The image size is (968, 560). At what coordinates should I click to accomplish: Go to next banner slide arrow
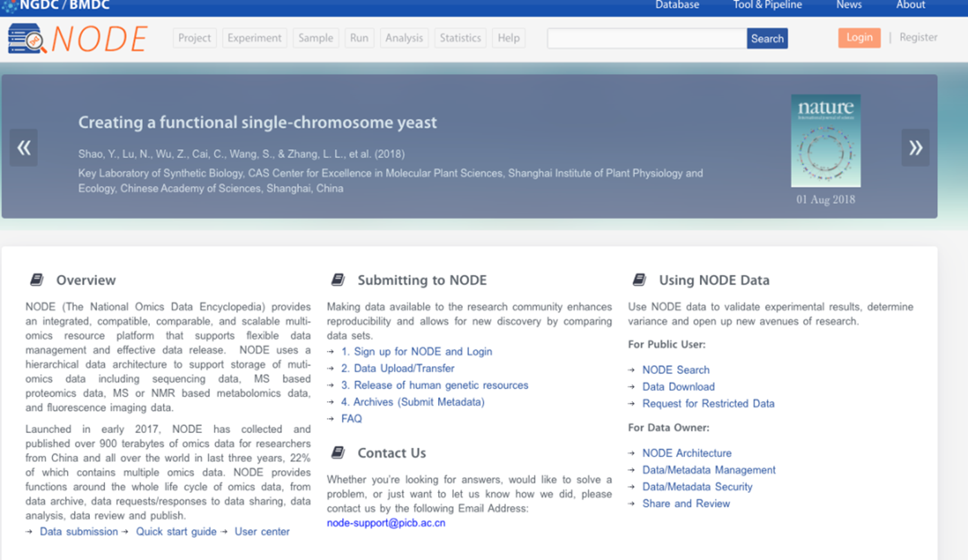(915, 147)
